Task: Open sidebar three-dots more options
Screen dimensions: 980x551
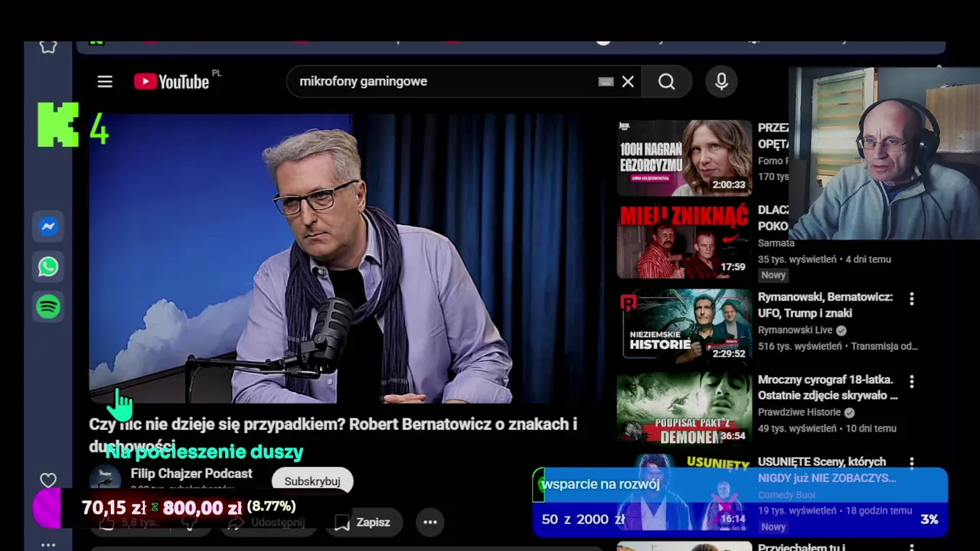Action: (x=48, y=545)
